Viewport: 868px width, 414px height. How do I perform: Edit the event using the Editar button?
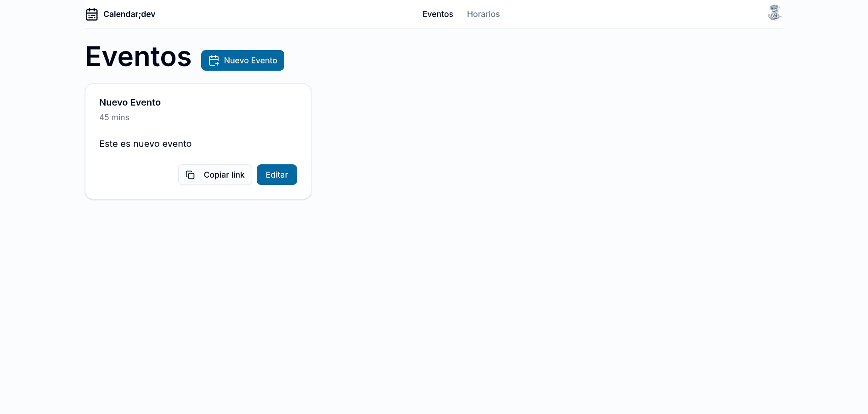[x=276, y=175]
